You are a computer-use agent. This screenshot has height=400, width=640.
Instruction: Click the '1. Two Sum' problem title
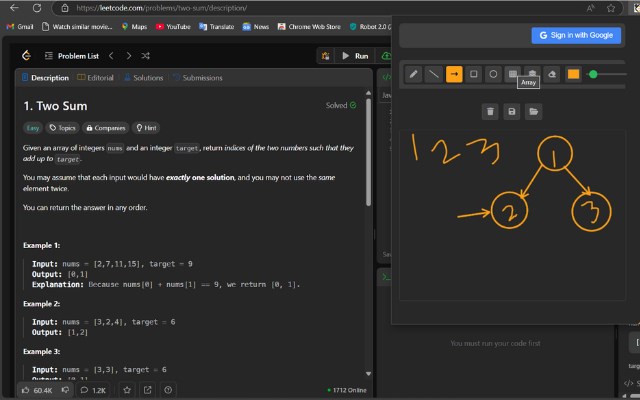(56, 106)
